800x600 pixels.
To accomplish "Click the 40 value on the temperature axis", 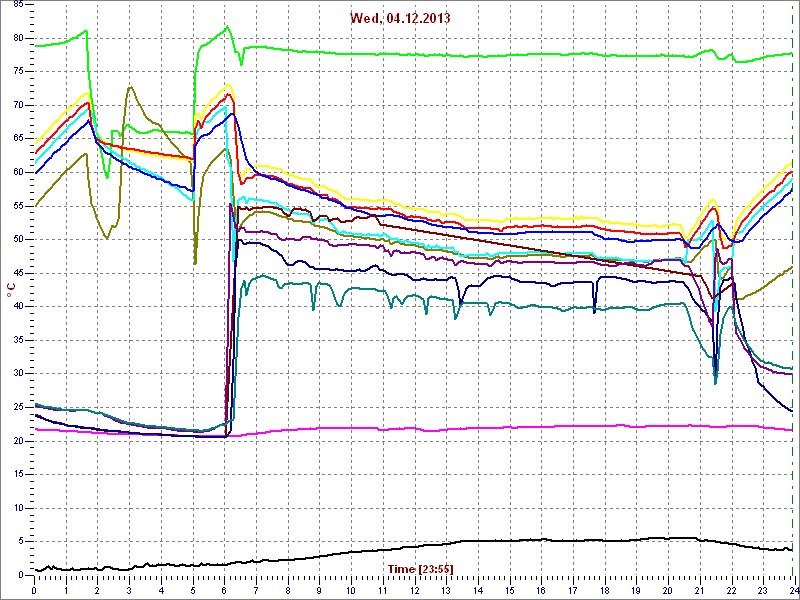I will pyautogui.click(x=18, y=307).
